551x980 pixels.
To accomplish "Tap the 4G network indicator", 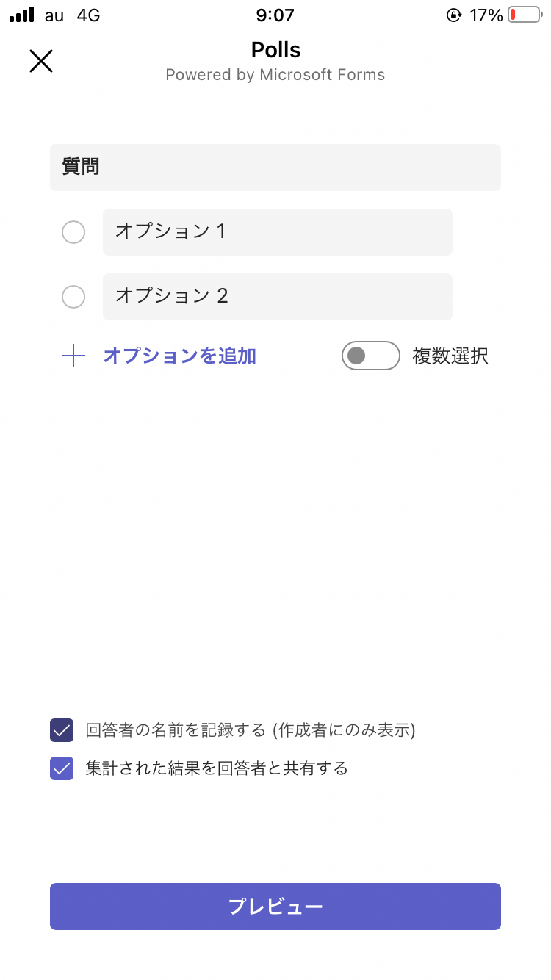I will coord(88,15).
